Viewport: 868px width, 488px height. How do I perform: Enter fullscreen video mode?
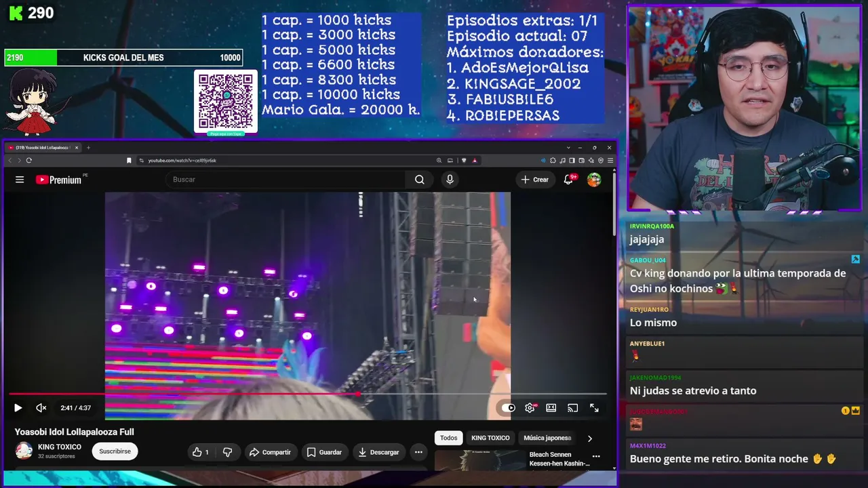click(x=594, y=408)
